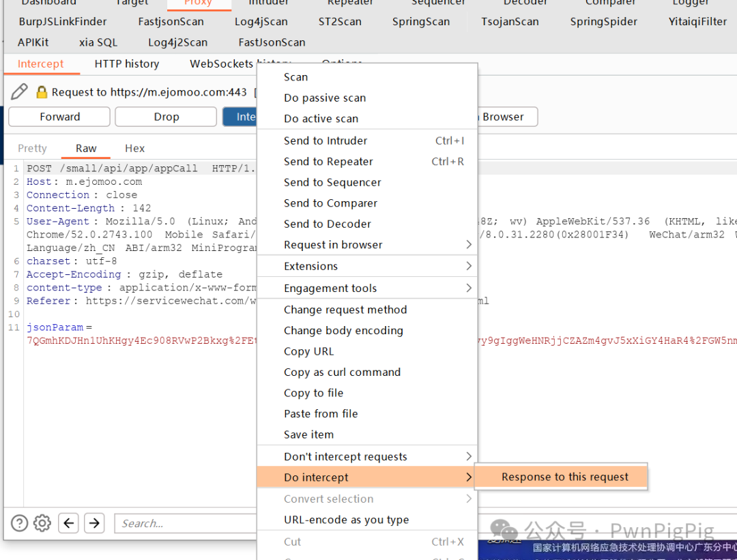Expand Don't intercept requests submenu arrow
The height and width of the screenshot is (560, 737).
coord(468,456)
